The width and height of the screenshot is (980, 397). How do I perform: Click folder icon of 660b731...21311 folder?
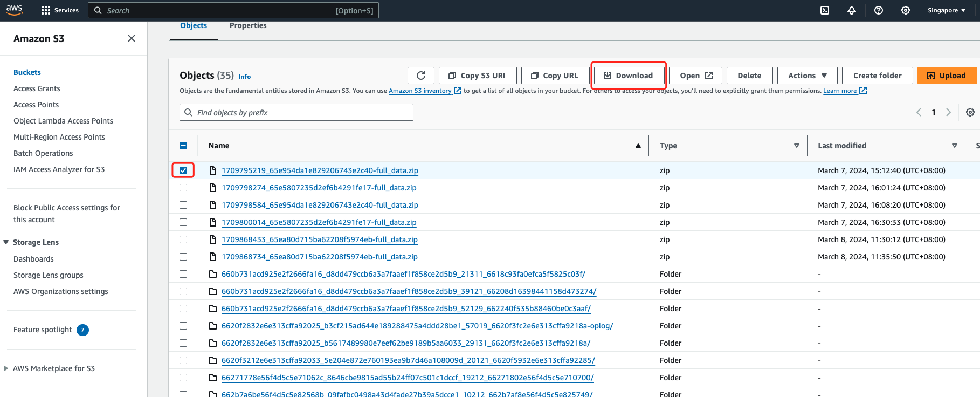[213, 274]
